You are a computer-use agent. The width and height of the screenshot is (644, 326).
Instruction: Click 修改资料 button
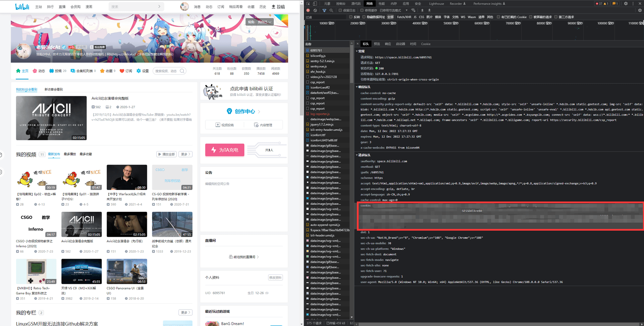tap(275, 277)
